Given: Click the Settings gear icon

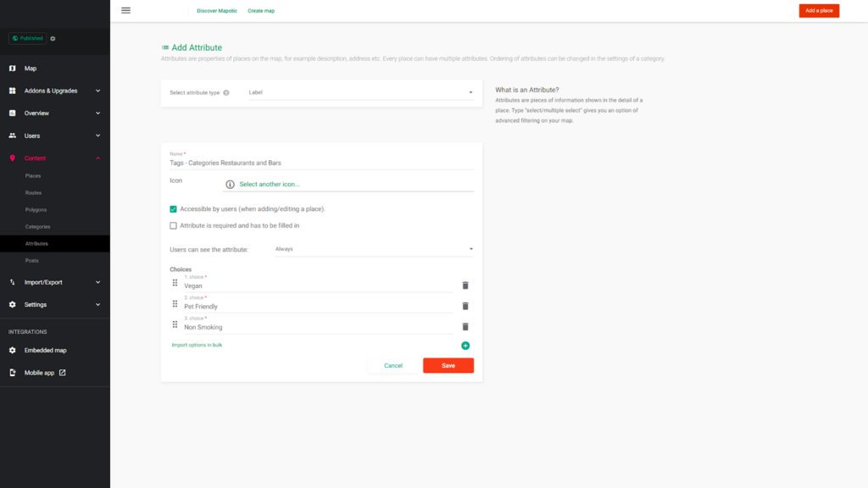Looking at the screenshot, I should pos(12,305).
